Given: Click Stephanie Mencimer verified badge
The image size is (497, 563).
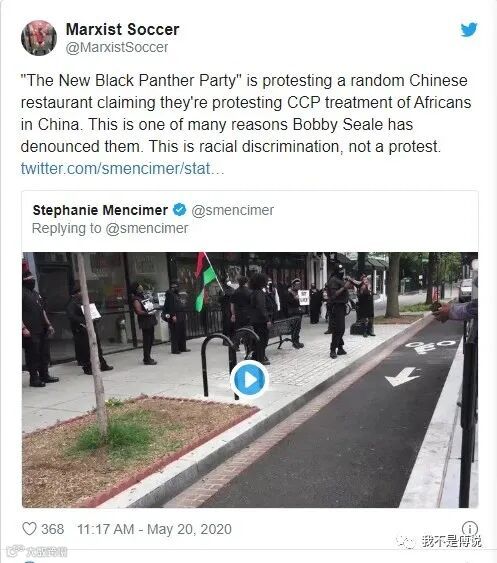Looking at the screenshot, I should click(180, 210).
